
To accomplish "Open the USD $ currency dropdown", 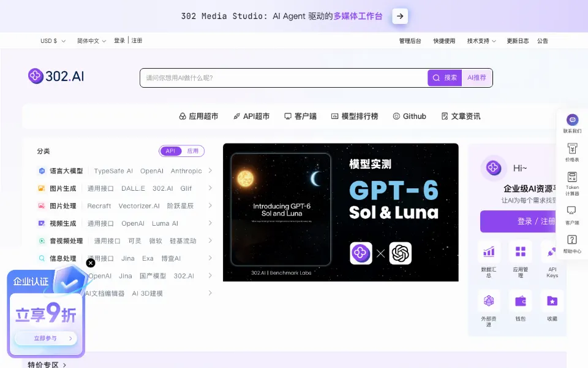I will pos(53,40).
